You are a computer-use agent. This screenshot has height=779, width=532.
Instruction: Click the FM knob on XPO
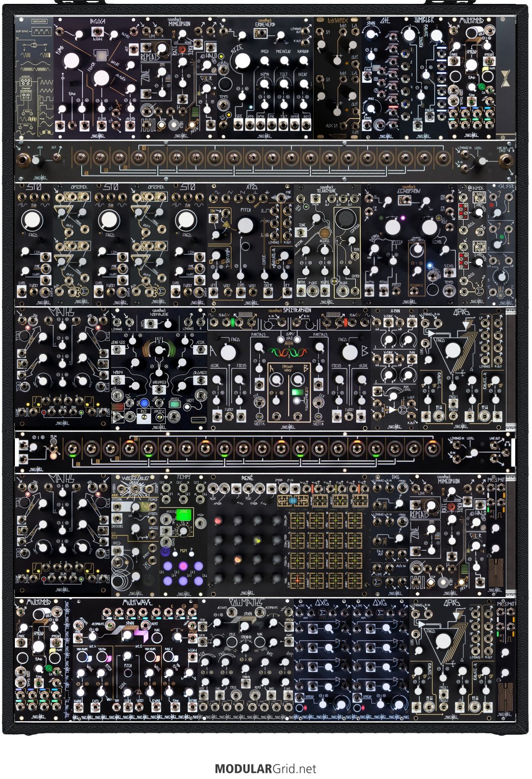(x=215, y=234)
